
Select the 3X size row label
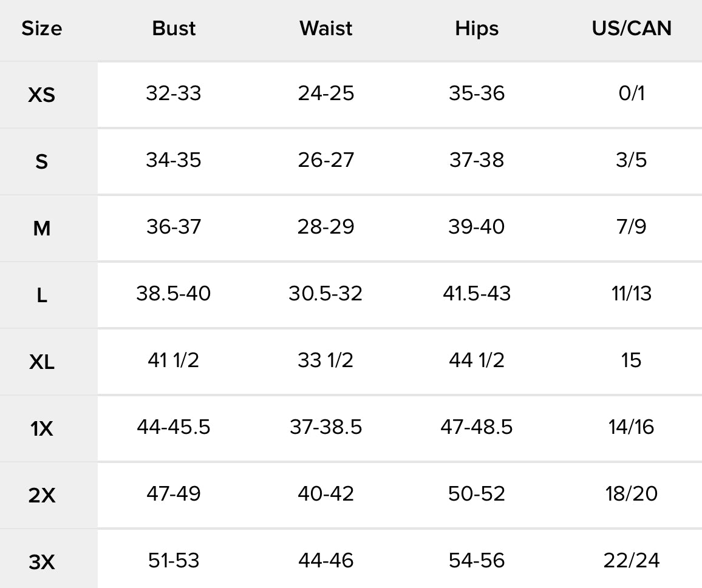41,563
